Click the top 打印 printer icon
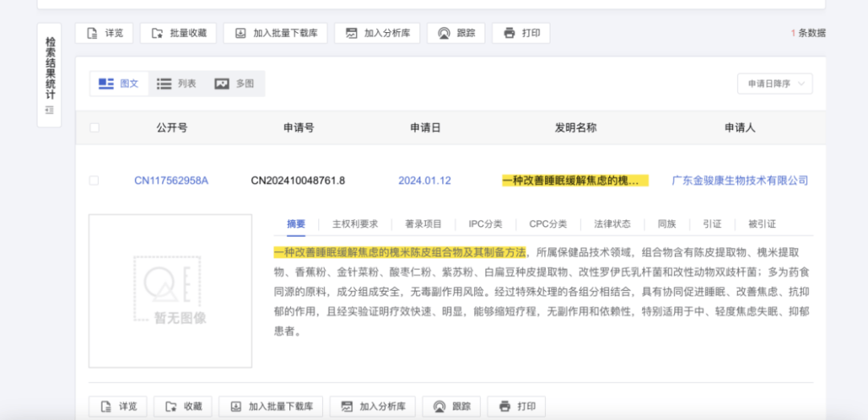Viewport: 868px width, 420px height. [x=508, y=33]
